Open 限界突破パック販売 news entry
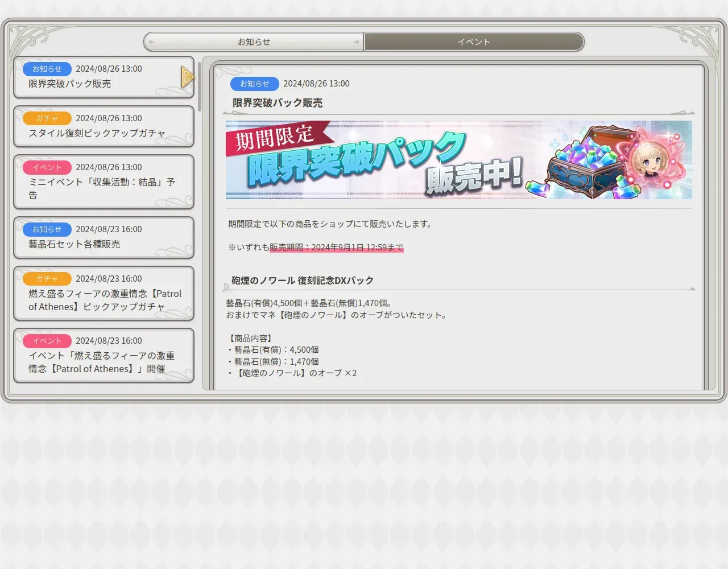The height and width of the screenshot is (569, 728). (x=104, y=77)
